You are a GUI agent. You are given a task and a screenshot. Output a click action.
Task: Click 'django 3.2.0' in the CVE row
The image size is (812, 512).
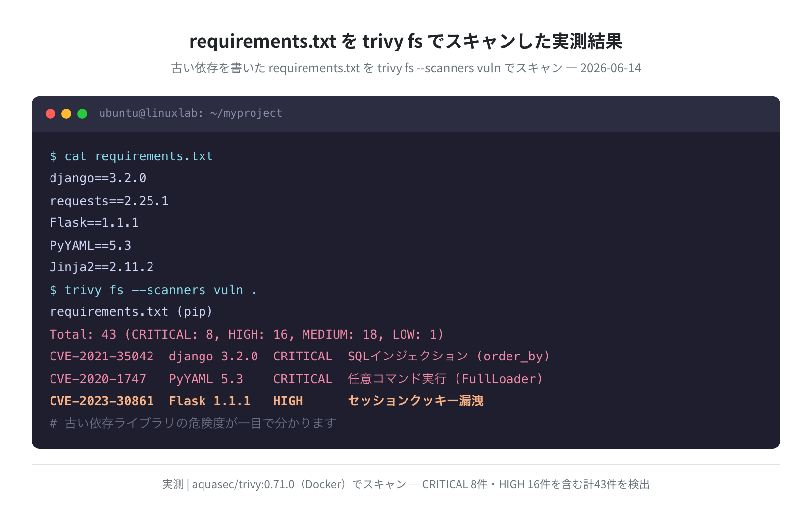pyautogui.click(x=213, y=357)
